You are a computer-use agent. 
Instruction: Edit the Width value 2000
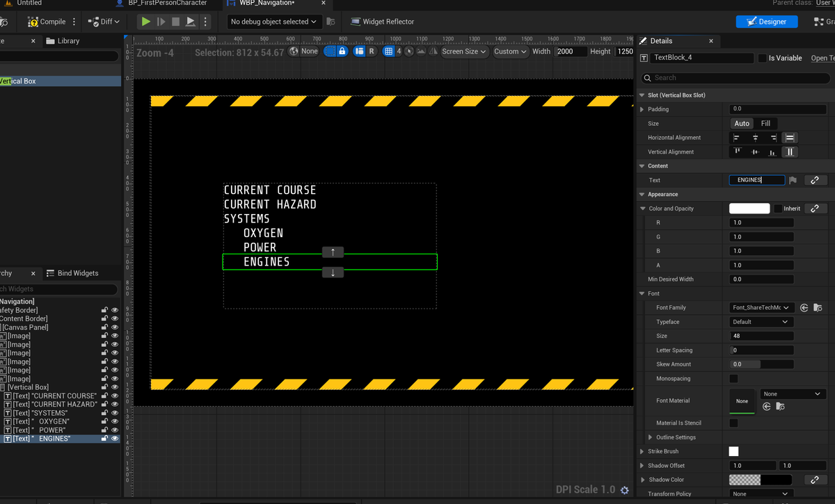point(571,51)
